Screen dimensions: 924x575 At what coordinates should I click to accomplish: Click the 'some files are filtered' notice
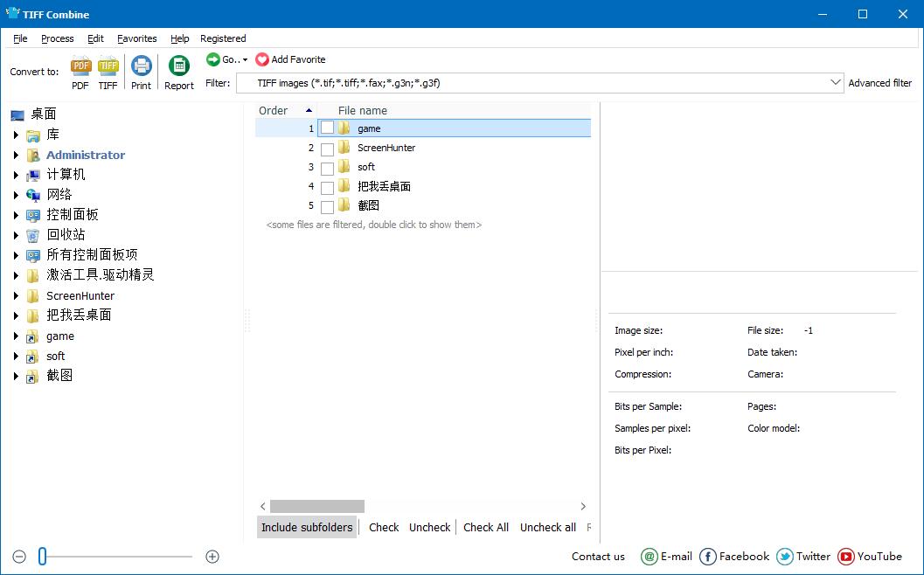(373, 225)
